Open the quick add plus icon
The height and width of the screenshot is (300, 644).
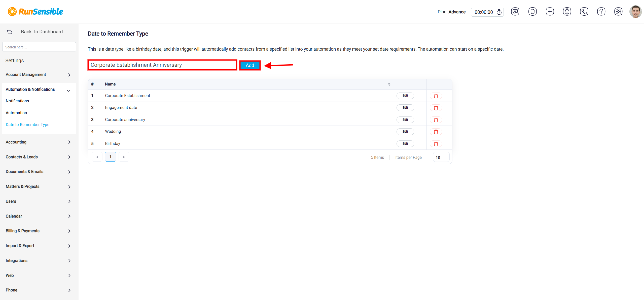tap(550, 12)
